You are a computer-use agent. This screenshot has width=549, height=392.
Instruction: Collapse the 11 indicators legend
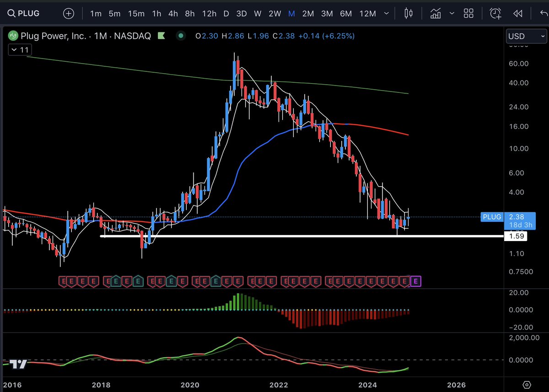coord(19,50)
